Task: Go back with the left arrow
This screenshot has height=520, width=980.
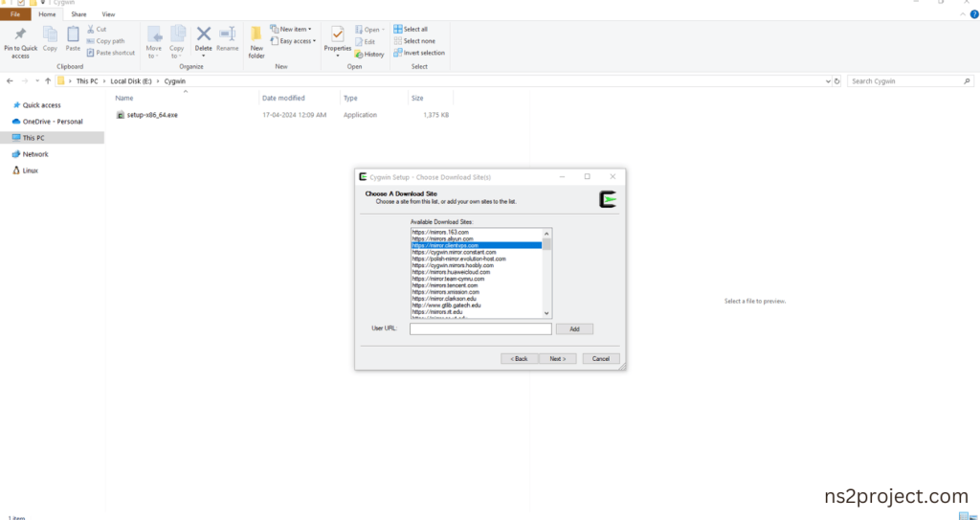Action: pyautogui.click(x=10, y=80)
